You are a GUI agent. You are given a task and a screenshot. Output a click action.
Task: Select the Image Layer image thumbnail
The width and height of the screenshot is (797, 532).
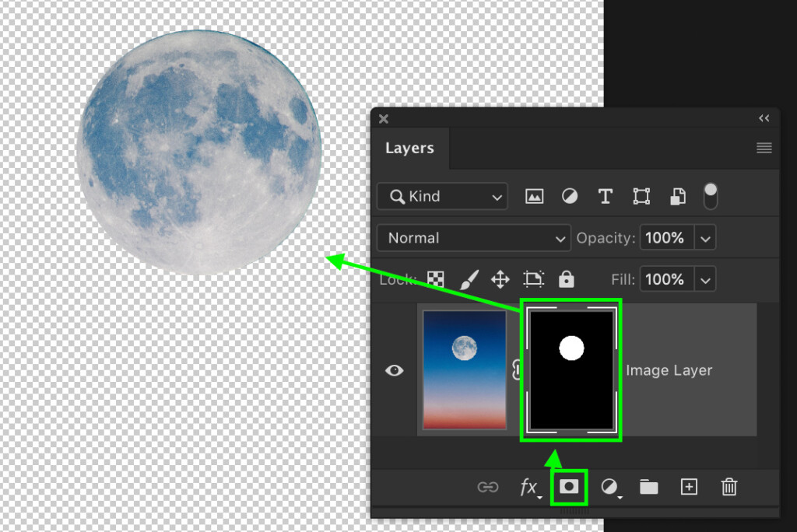tap(465, 370)
